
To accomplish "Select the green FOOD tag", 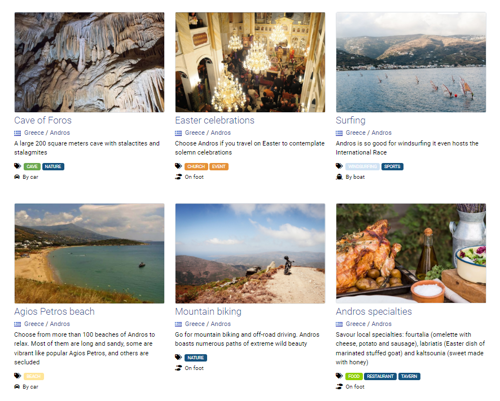I will coord(354,376).
